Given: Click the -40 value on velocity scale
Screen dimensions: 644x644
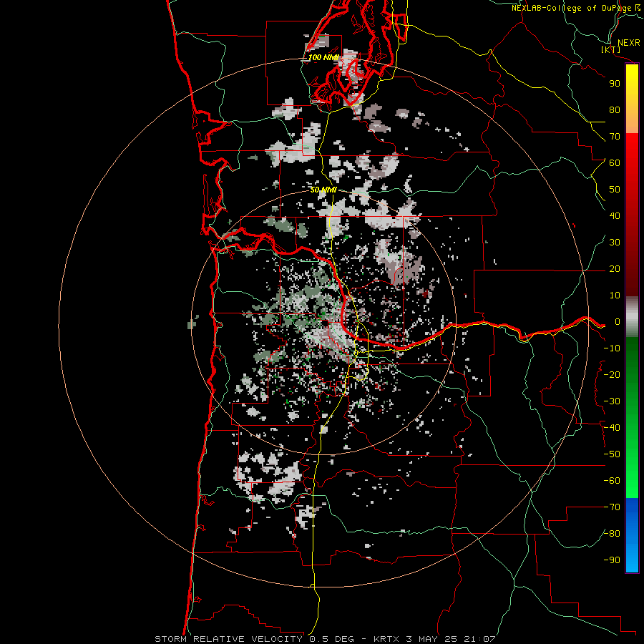Looking at the screenshot, I should (612, 428).
